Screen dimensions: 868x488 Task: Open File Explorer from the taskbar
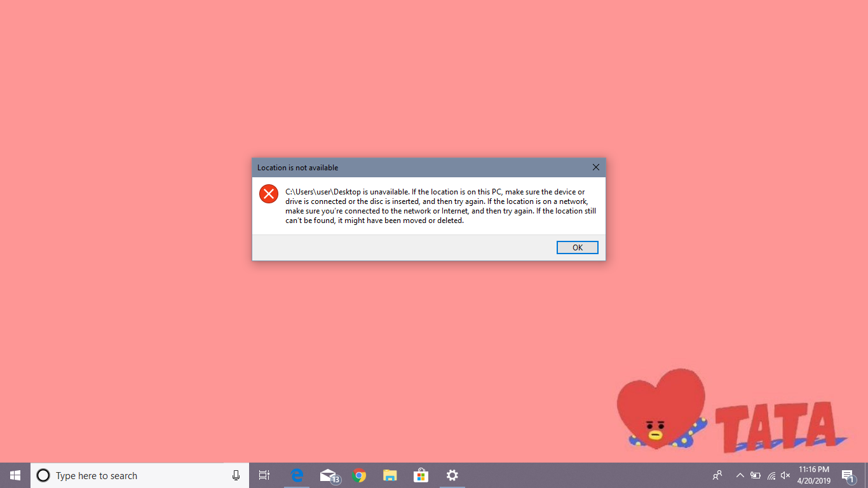pos(390,475)
